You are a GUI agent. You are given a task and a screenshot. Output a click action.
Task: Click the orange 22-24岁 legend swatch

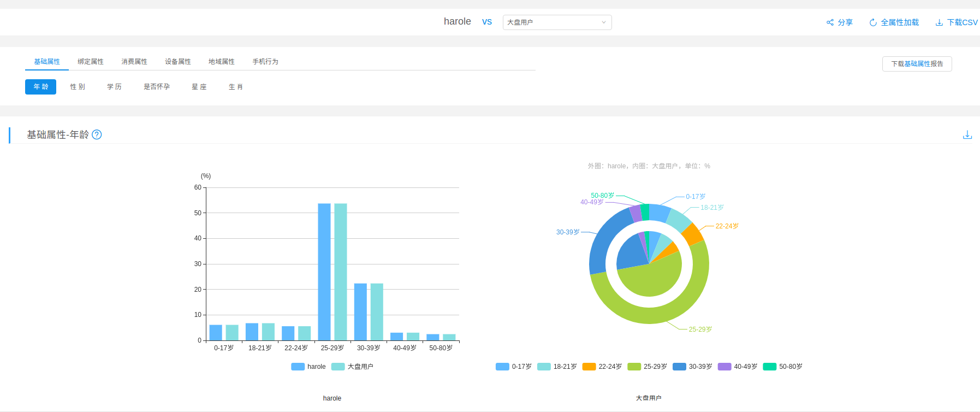(x=589, y=367)
